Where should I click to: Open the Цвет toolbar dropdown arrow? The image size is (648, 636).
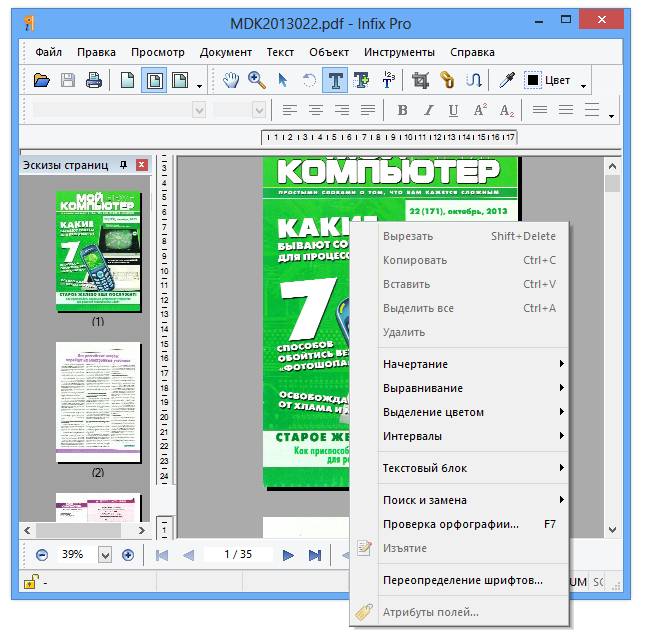pyautogui.click(x=583, y=86)
